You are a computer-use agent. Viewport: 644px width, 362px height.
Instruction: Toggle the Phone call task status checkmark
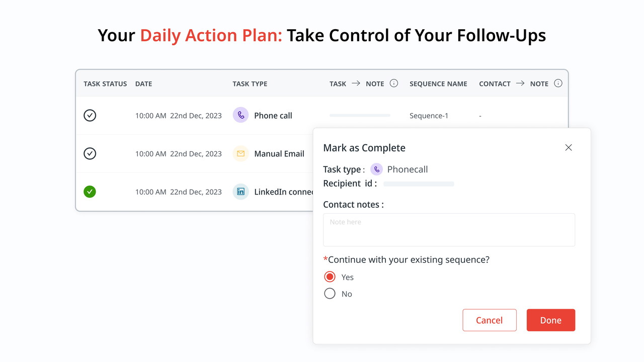[90, 115]
